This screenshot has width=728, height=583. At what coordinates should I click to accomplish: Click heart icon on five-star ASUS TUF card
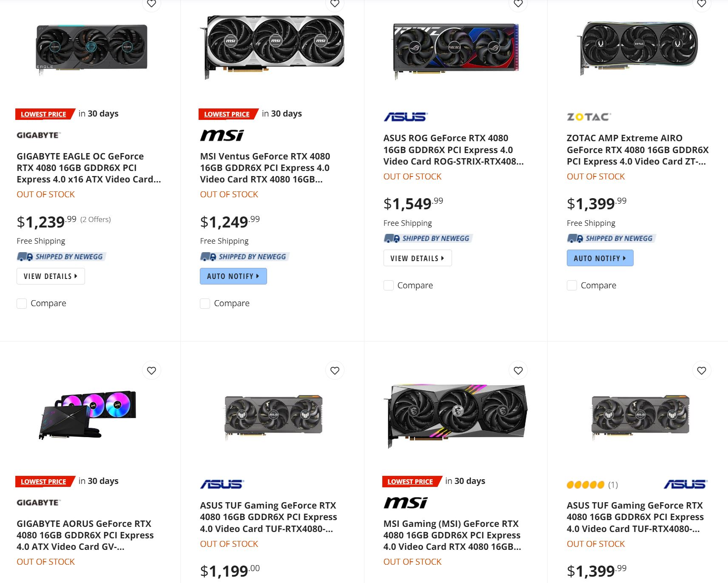[701, 371]
